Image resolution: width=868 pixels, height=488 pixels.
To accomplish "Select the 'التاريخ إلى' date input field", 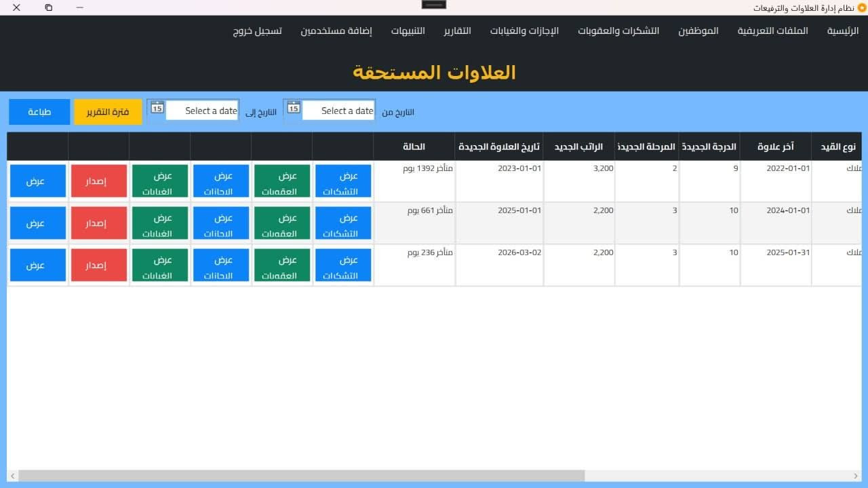I will pyautogui.click(x=202, y=111).
